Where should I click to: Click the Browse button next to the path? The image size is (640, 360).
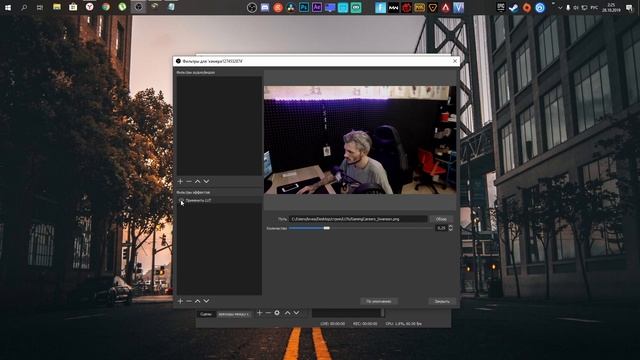pos(441,219)
